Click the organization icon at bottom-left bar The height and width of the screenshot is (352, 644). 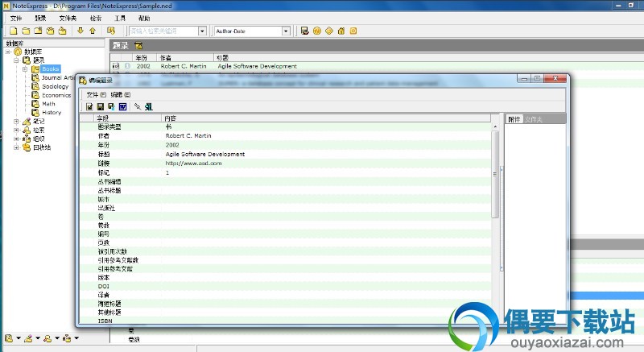tap(67, 338)
